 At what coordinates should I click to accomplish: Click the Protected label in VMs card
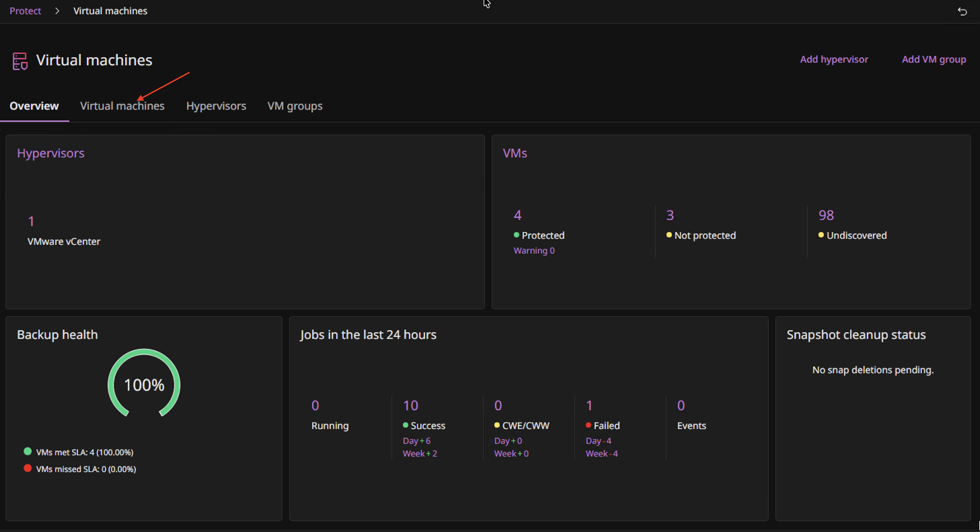click(543, 235)
